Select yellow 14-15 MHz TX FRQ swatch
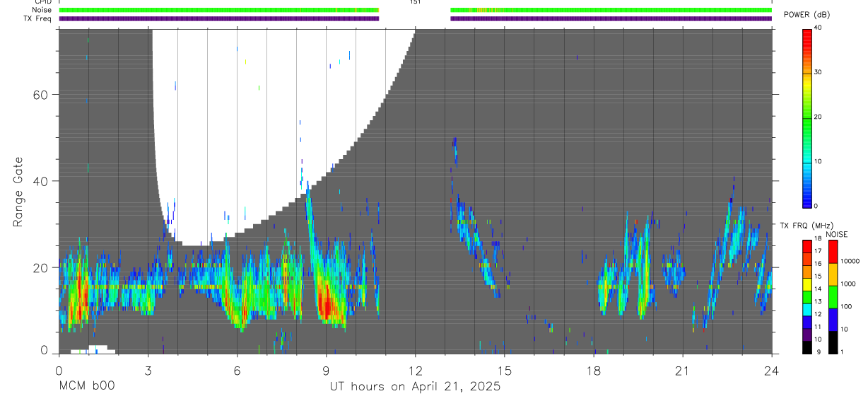The height and width of the screenshot is (401, 868). tap(807, 284)
